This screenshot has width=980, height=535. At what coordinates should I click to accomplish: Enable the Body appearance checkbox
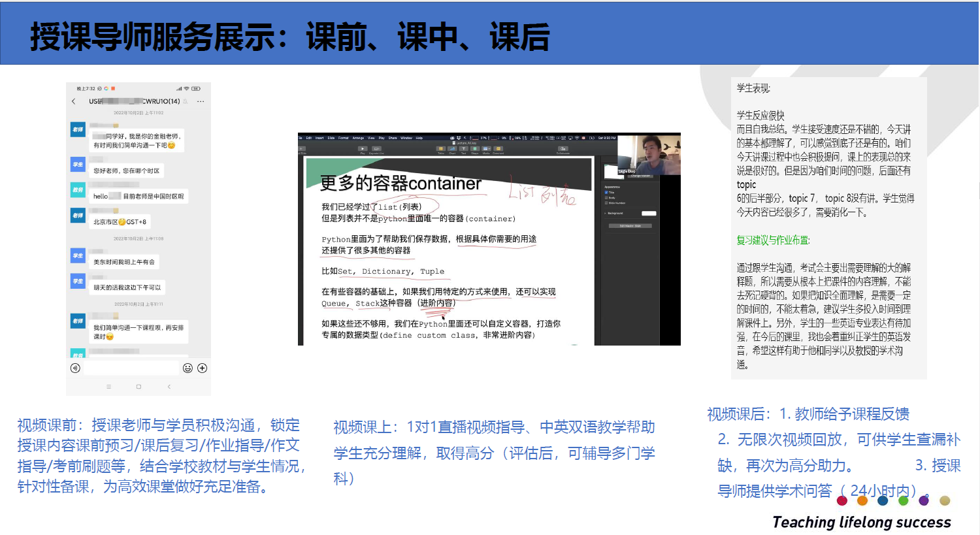606,198
